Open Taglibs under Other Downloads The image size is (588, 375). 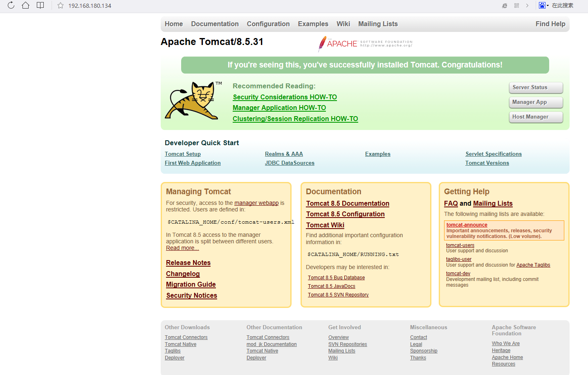click(x=173, y=351)
